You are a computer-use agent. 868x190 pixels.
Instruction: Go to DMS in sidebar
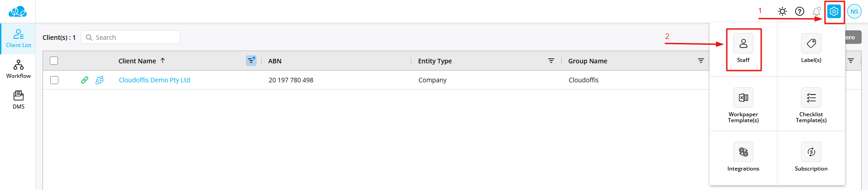point(19,100)
